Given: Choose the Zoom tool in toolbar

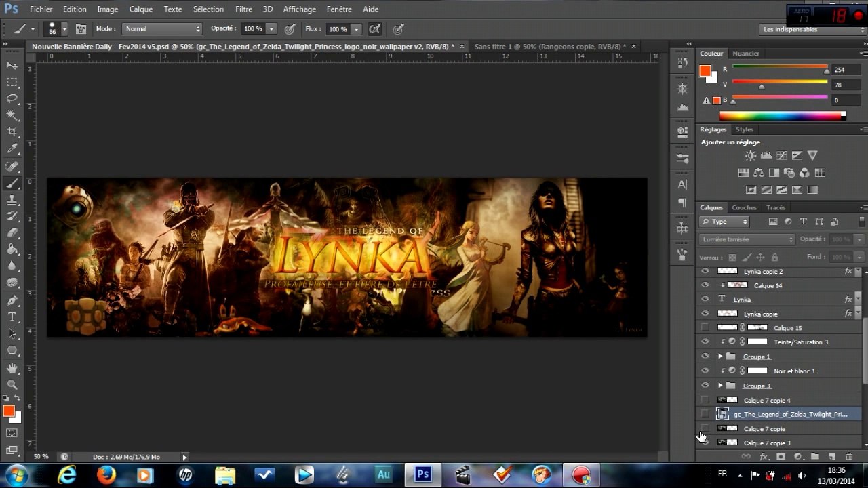Looking at the screenshot, I should (x=12, y=384).
